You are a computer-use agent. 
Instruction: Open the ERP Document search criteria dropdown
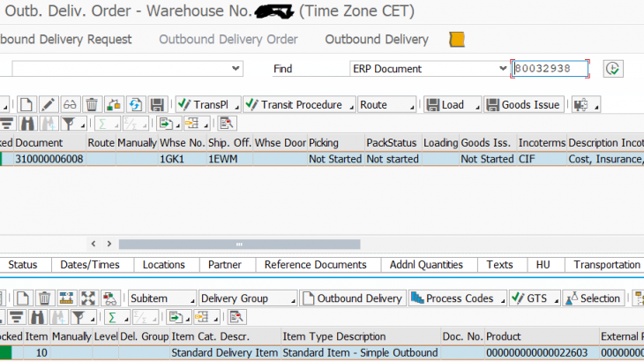pyautogui.click(x=503, y=69)
